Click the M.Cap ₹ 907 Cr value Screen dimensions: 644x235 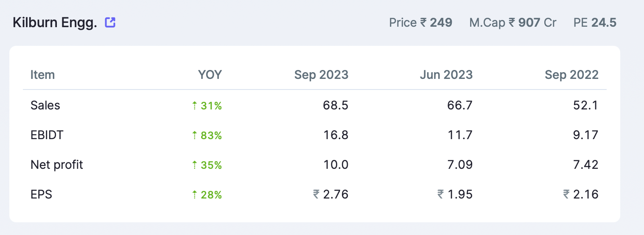(x=512, y=22)
